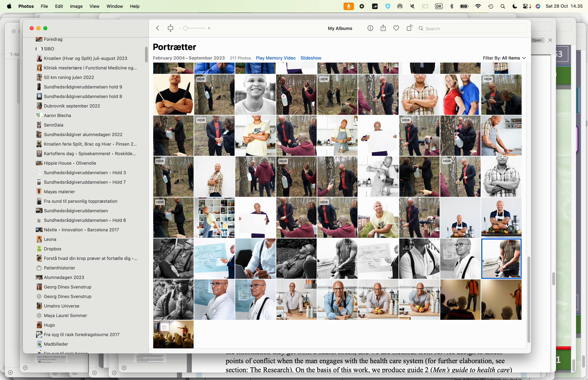The height and width of the screenshot is (380, 588).
Task: Select the Dropbox album
Action: coord(53,249)
